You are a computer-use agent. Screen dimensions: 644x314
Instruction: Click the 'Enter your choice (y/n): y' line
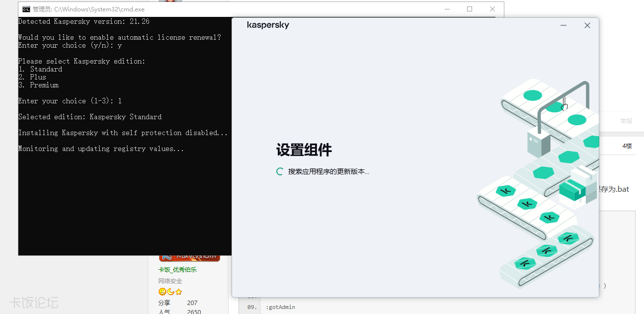pos(70,45)
